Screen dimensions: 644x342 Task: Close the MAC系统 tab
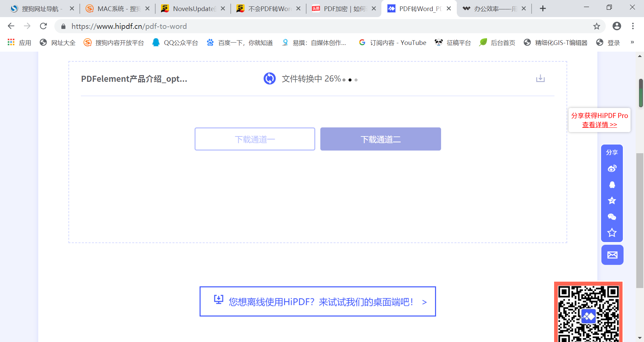coord(147,9)
